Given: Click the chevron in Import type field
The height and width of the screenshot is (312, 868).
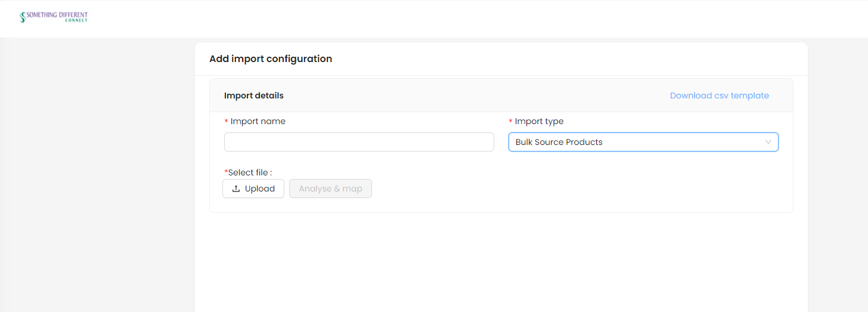Looking at the screenshot, I should [768, 142].
